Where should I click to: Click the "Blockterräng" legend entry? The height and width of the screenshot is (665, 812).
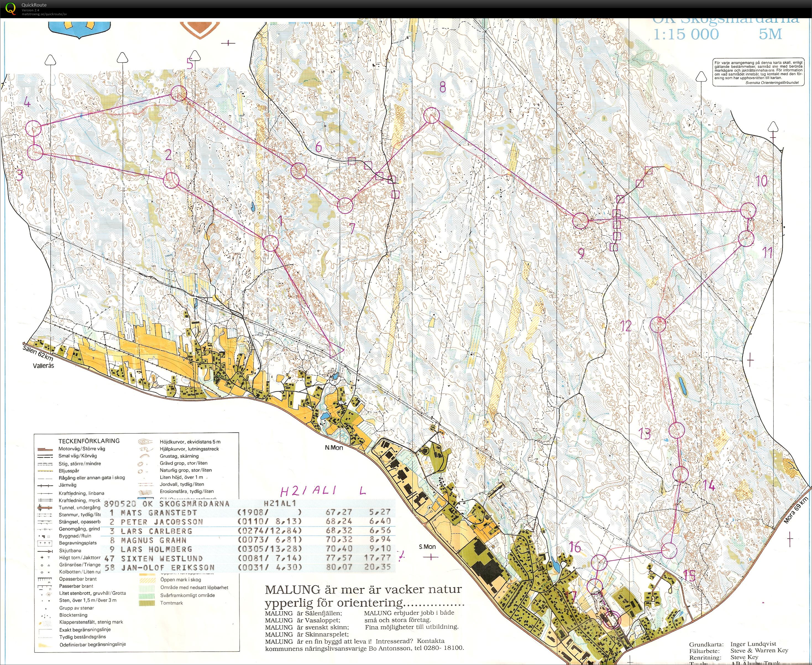[73, 615]
